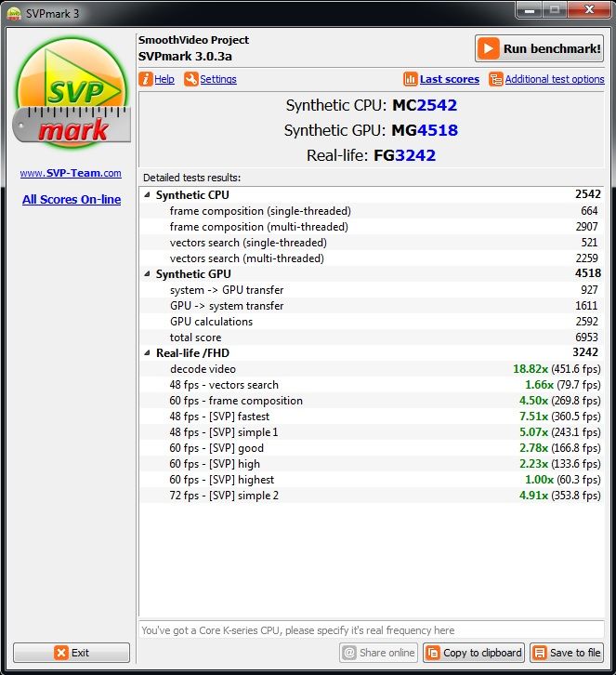This screenshot has width=616, height=675.
Task: Click Copy to clipboard button
Action: 474,653
